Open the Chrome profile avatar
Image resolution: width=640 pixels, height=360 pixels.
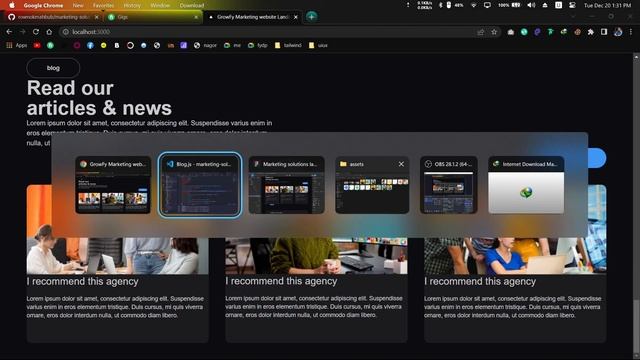click(x=618, y=32)
